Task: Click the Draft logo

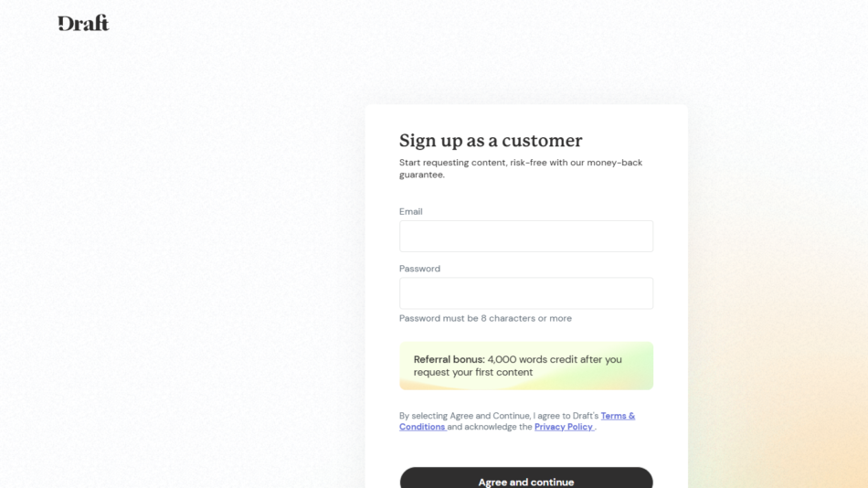Action: pos(83,23)
